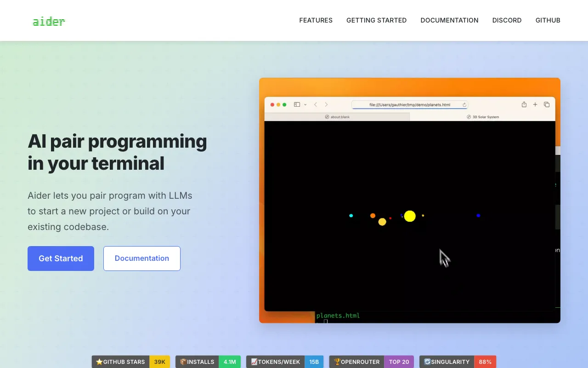This screenshot has height=368, width=588.
Task: Click the Tokens/Week 15B badge
Action: [x=285, y=362]
